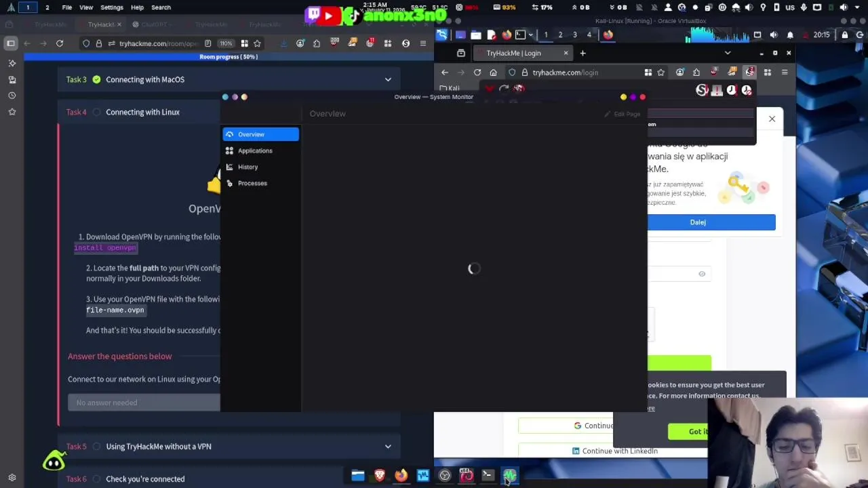Click the Dalej button
The image size is (868, 488).
pyautogui.click(x=698, y=222)
